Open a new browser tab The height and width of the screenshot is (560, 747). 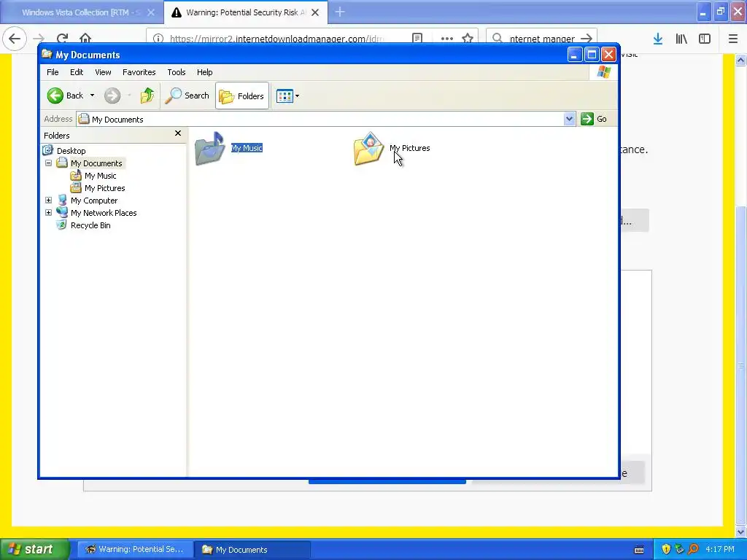pyautogui.click(x=340, y=12)
